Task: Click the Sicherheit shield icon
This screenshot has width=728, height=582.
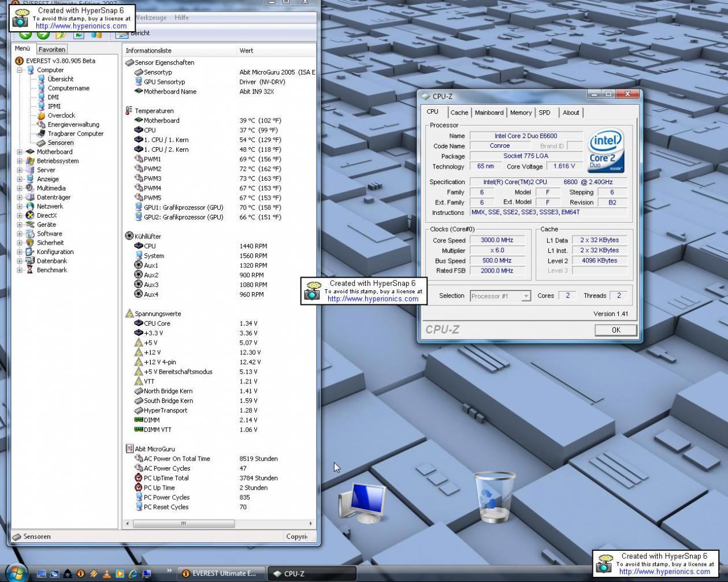Action: [x=30, y=243]
